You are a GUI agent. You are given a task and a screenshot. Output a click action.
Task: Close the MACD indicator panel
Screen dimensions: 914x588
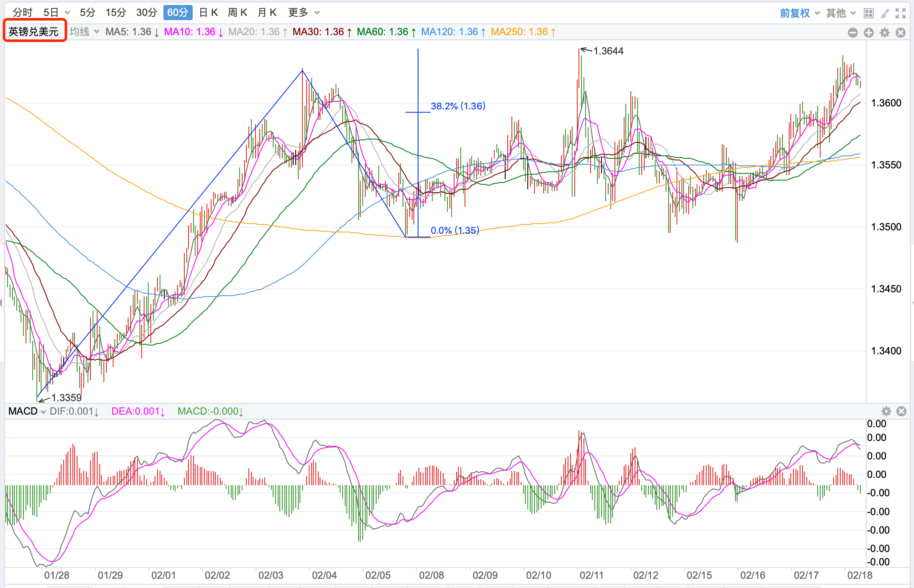(901, 411)
